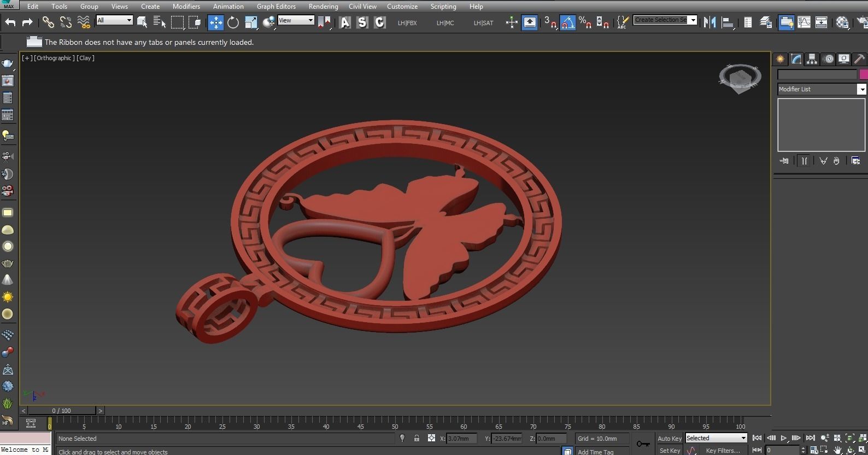Open the selection filter All dropdown
868x455 pixels.
pyautogui.click(x=114, y=20)
